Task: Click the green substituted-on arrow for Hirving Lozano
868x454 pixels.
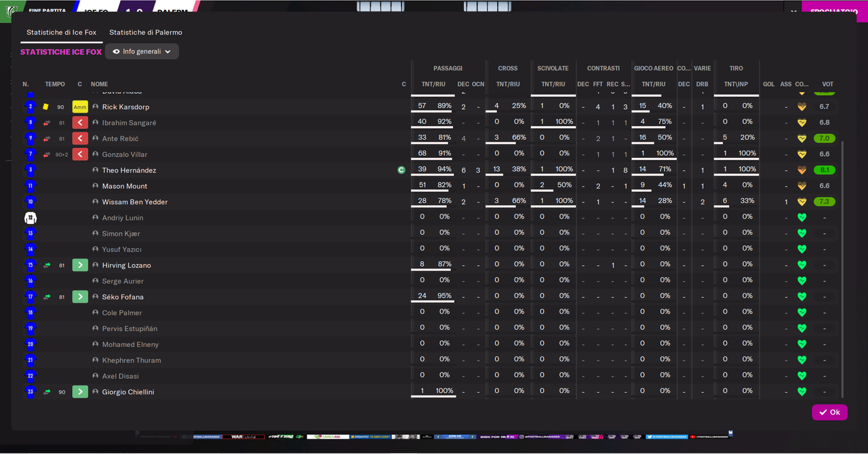Action: 80,265
